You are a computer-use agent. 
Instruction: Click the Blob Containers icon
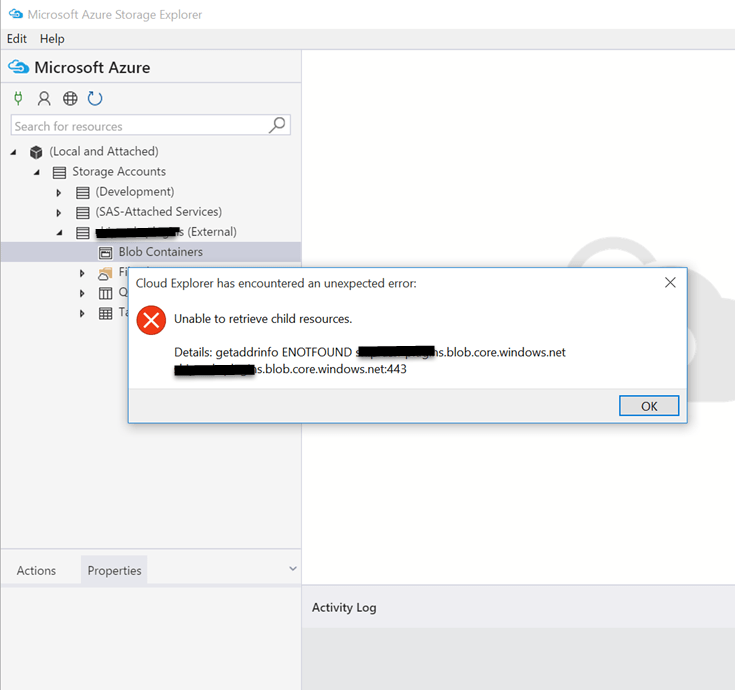[105, 253]
